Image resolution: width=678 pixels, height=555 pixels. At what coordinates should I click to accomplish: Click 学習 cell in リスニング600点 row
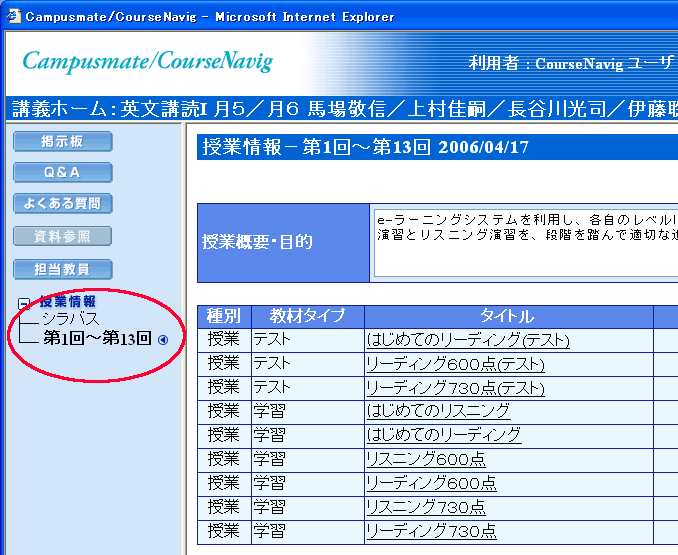[307, 459]
